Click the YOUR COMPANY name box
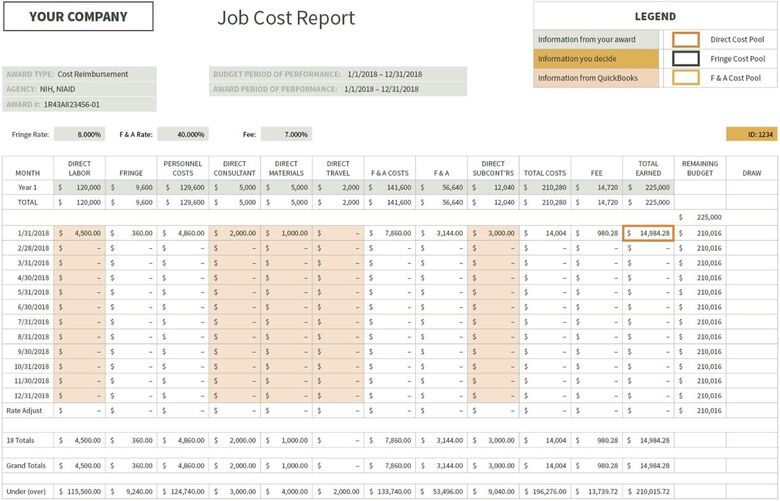Viewport: 780px width, 501px height. (78, 16)
